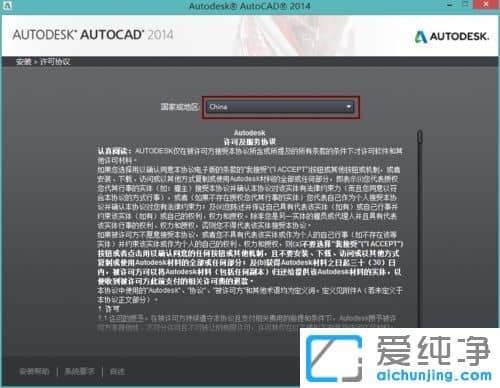
Task: Click the Autodesk logo in the header
Action: pos(452,36)
